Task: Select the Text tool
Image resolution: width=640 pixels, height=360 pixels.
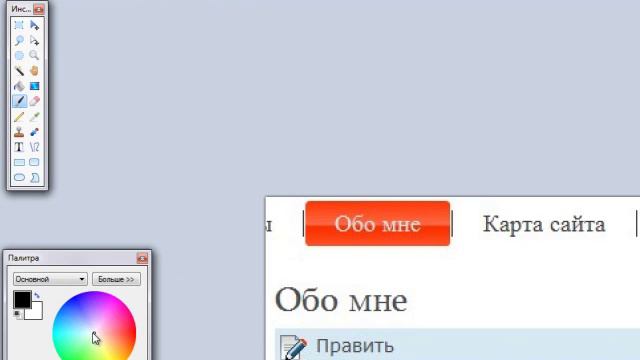Action: 19,147
